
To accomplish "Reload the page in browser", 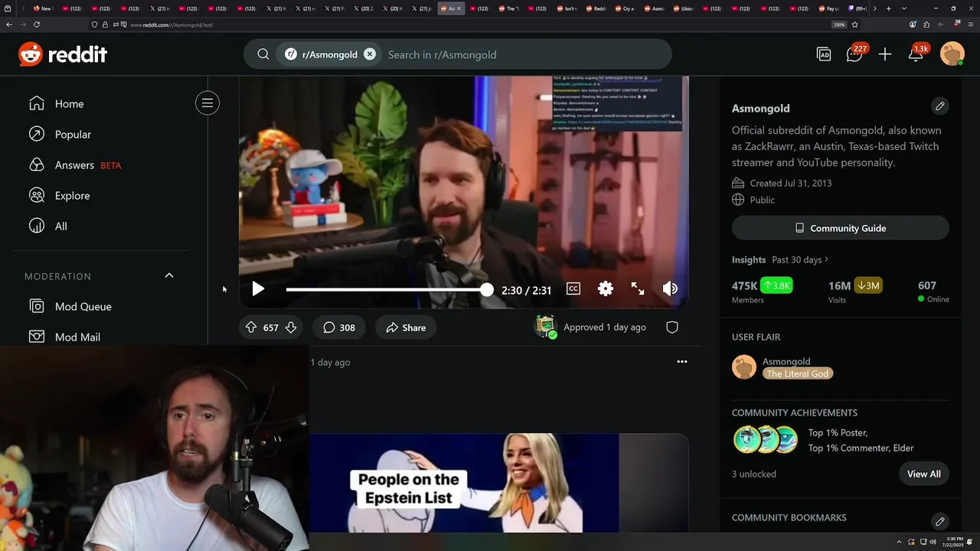I will click(36, 24).
